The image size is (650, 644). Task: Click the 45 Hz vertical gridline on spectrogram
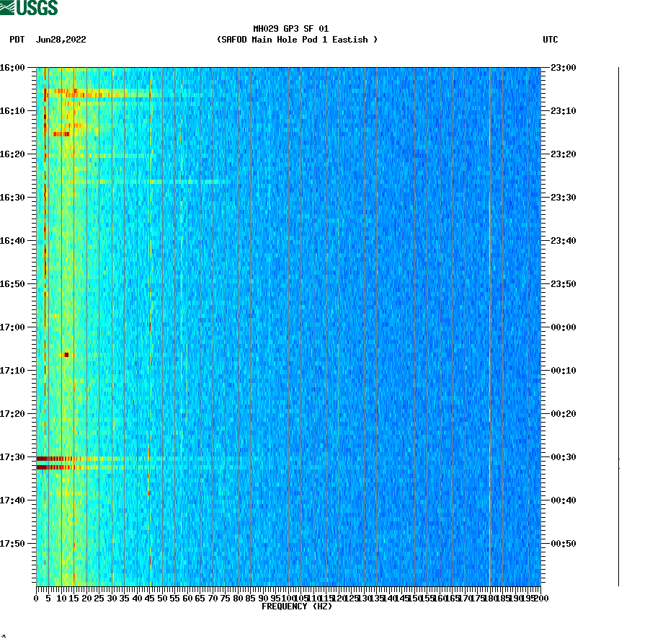point(149,325)
